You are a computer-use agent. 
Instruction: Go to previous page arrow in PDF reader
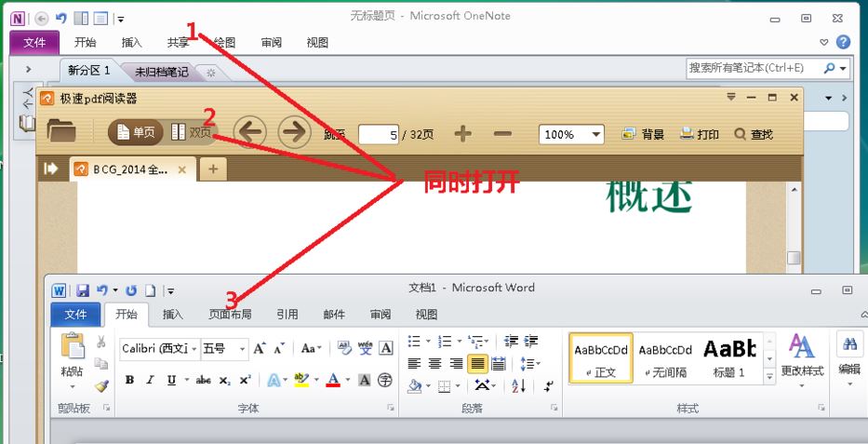[249, 132]
